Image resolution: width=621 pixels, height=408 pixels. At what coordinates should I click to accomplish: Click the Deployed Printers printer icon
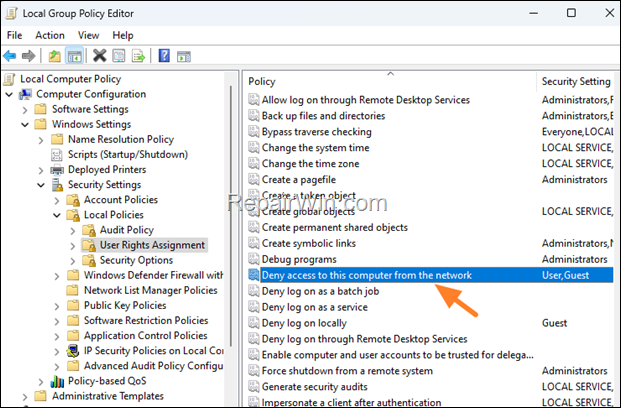coord(57,170)
